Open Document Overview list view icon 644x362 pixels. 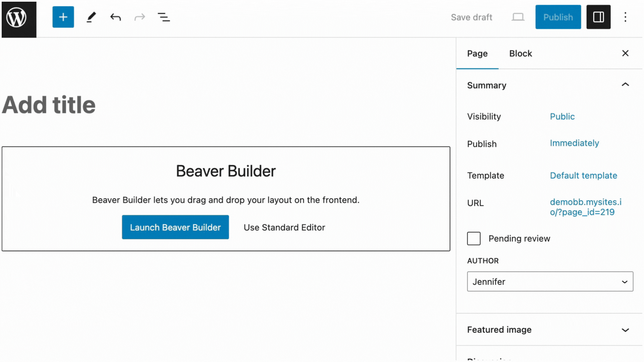pyautogui.click(x=164, y=17)
